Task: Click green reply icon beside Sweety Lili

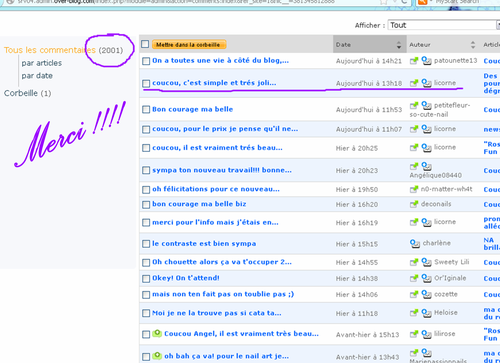Action: click(414, 262)
